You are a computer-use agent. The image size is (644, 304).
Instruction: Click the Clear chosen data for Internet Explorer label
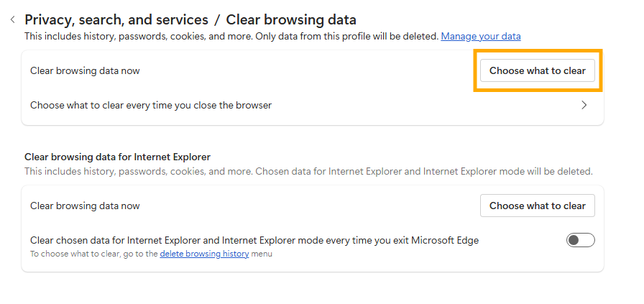coord(254,240)
